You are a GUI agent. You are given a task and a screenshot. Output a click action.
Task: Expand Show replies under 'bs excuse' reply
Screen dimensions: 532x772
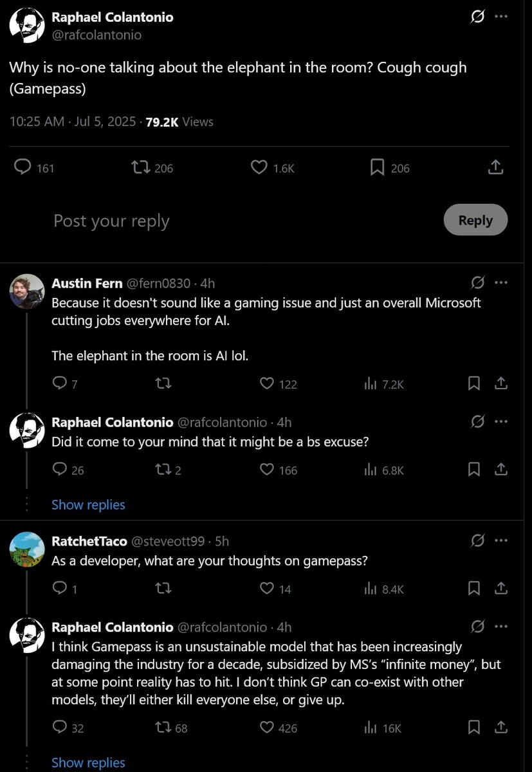pyautogui.click(x=88, y=505)
